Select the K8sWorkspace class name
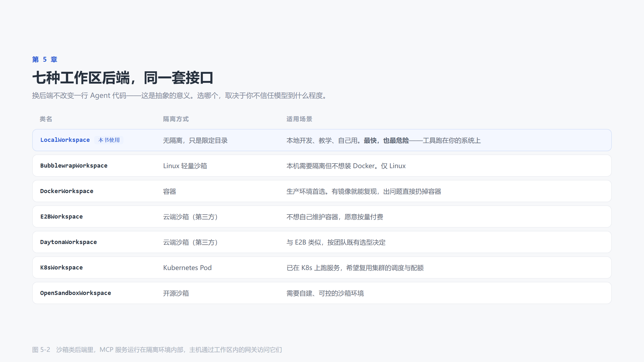This screenshot has width=644, height=362. [61, 268]
